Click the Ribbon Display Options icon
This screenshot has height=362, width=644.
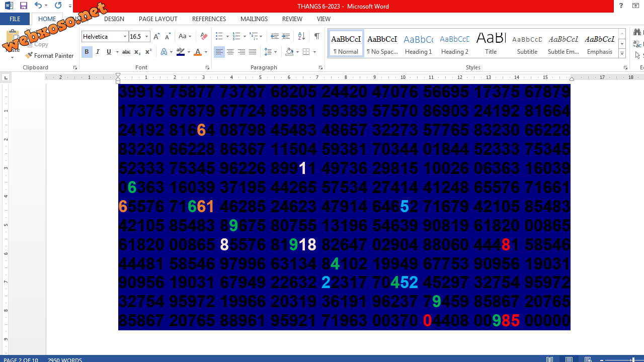(636, 6)
